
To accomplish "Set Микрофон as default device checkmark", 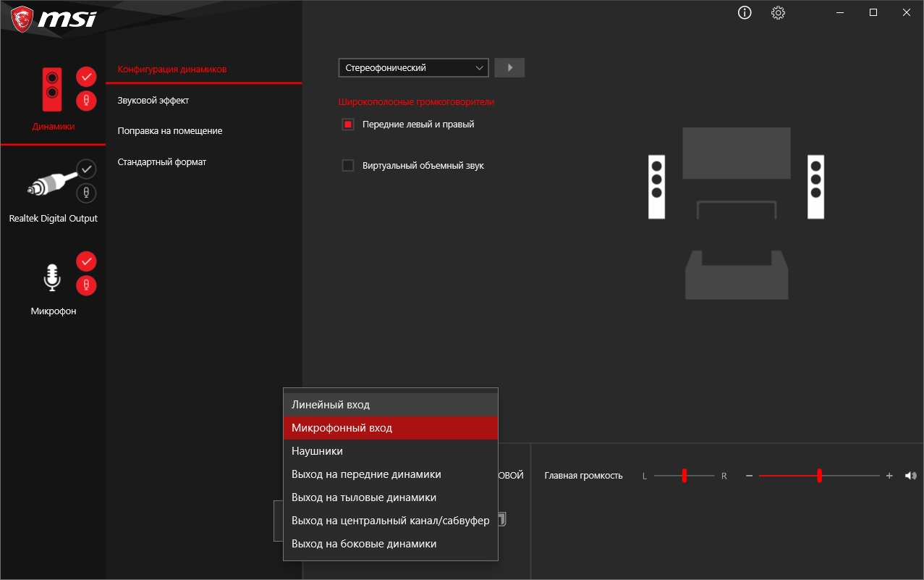I will tap(86, 261).
